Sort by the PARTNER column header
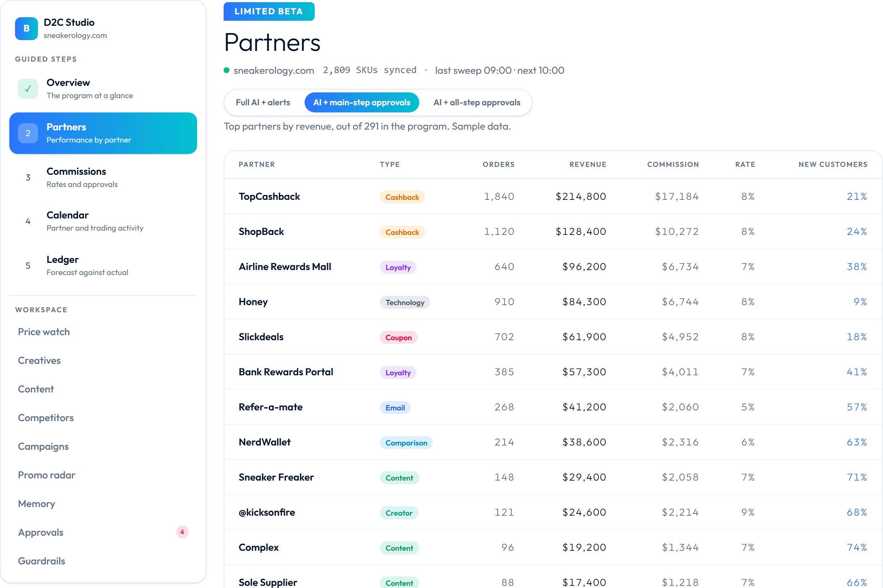The height and width of the screenshot is (588, 883). [257, 164]
